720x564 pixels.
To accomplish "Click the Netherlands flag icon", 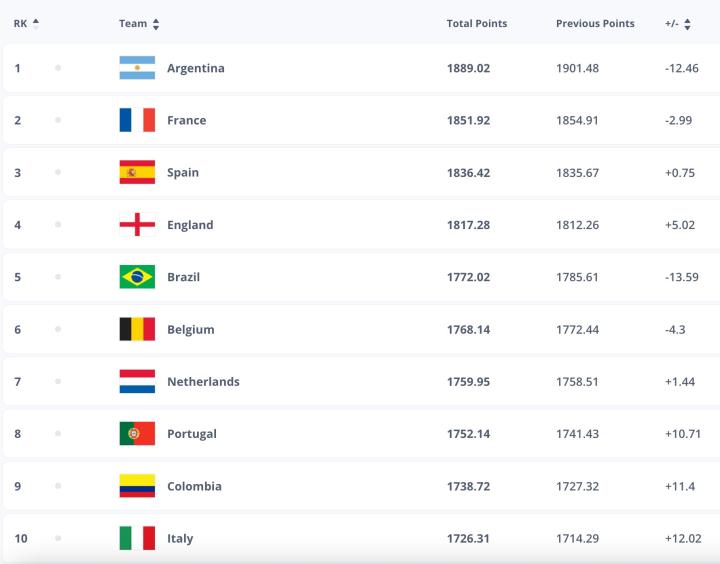I will pyautogui.click(x=137, y=381).
